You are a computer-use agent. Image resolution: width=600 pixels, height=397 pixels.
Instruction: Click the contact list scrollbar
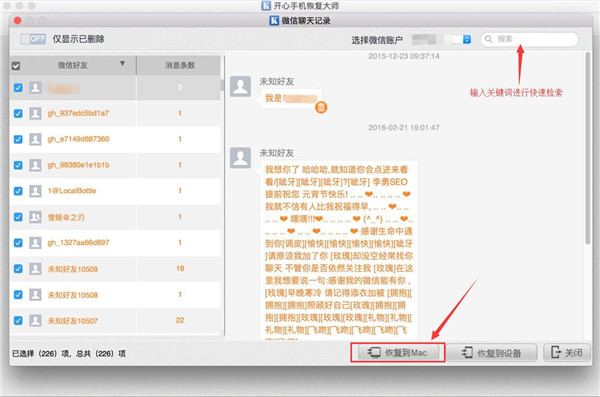pos(222,85)
